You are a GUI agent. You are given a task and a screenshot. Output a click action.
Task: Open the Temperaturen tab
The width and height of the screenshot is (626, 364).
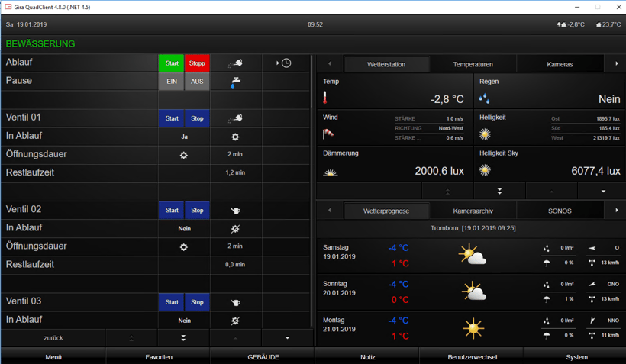click(473, 65)
